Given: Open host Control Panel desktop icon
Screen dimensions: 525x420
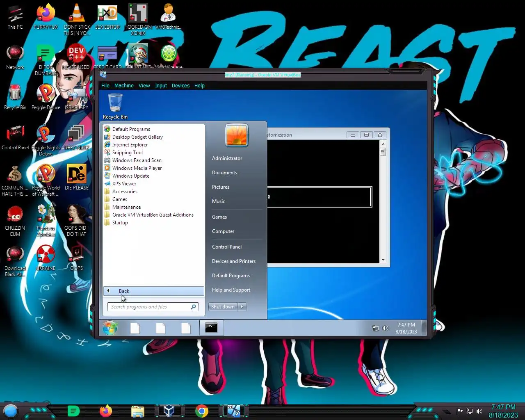Looking at the screenshot, I should click(15, 137).
